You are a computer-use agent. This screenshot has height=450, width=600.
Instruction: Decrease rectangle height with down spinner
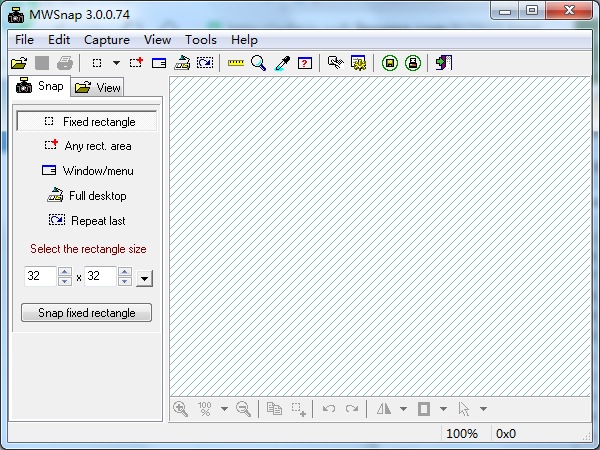pyautogui.click(x=125, y=281)
